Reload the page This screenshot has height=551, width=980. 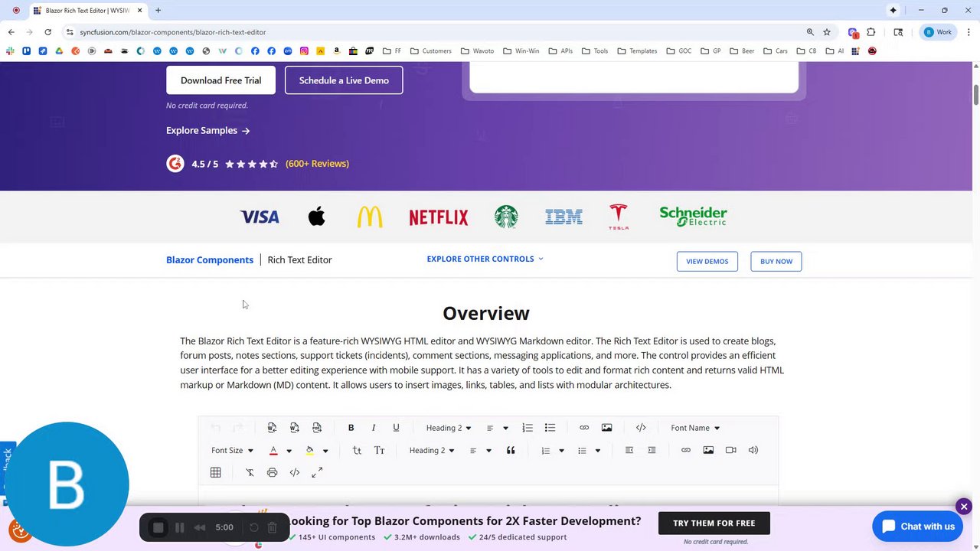click(x=47, y=32)
